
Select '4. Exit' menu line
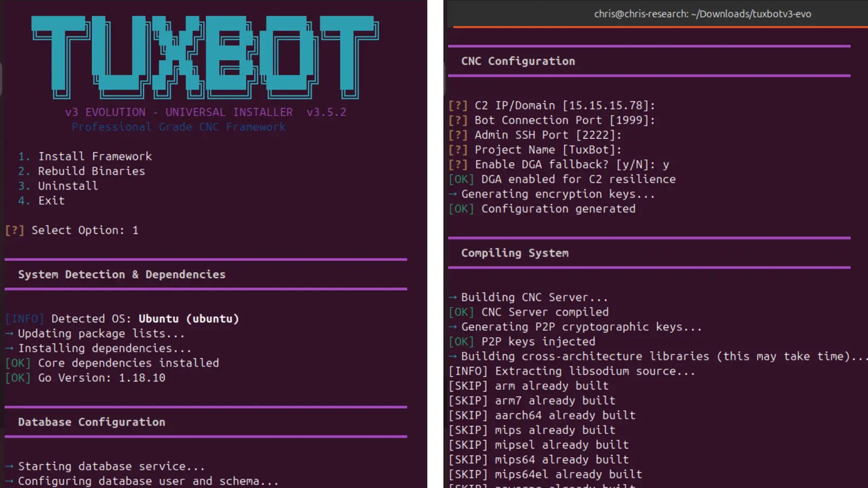[x=41, y=201]
